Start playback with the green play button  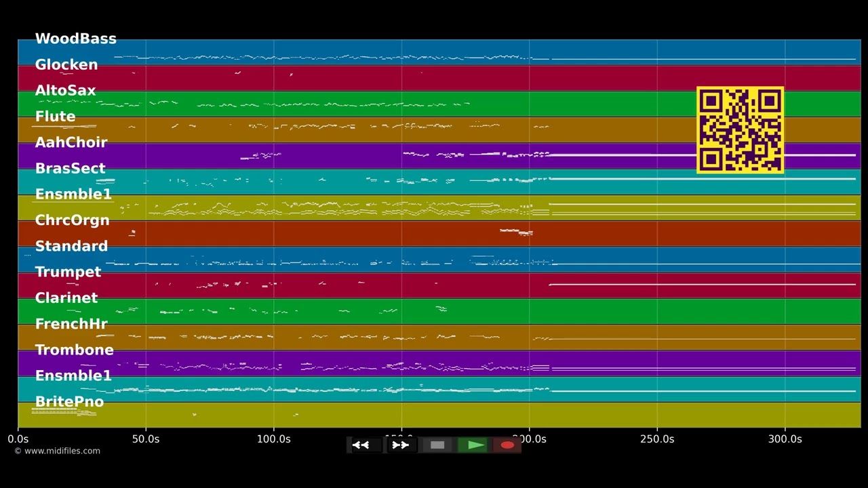coord(473,445)
